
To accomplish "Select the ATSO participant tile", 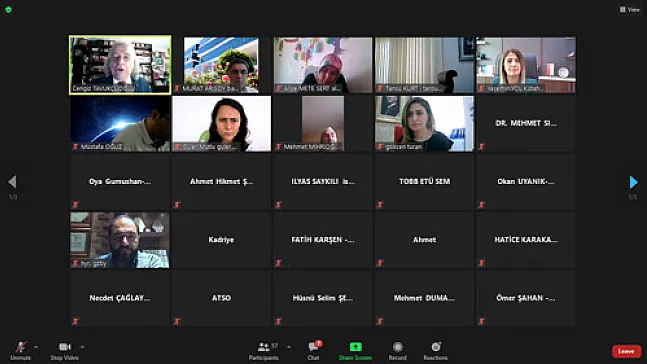I will 222,298.
